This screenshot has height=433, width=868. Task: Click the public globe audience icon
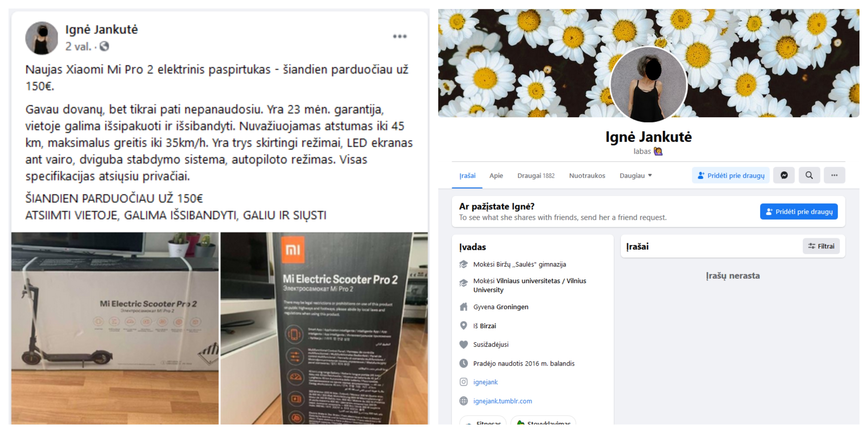104,46
